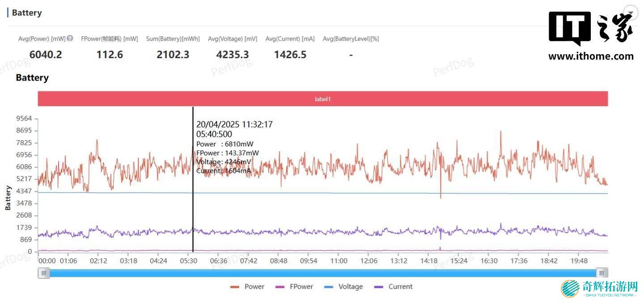
Task: Click the middle of the blue range slider track
Action: coord(323,273)
